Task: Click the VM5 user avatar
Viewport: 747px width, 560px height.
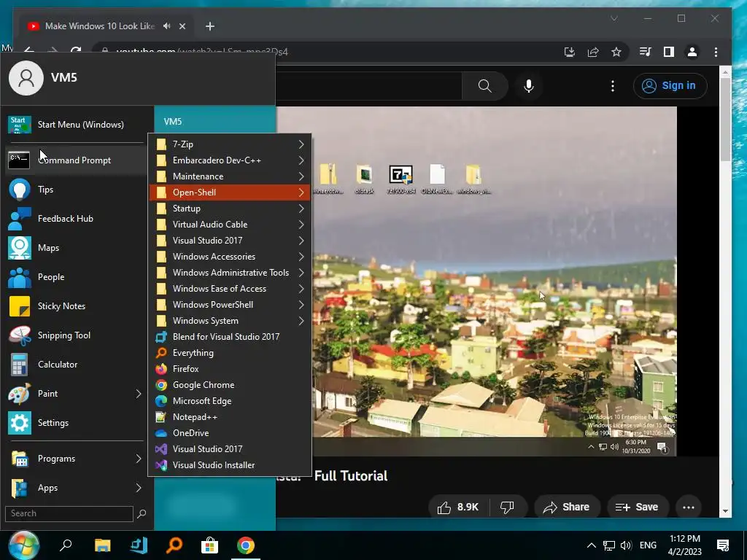Action: [x=26, y=77]
